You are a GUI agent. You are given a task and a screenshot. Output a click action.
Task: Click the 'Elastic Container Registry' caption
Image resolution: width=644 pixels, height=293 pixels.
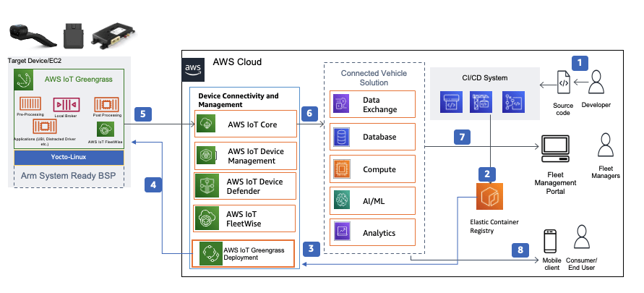[494, 226]
